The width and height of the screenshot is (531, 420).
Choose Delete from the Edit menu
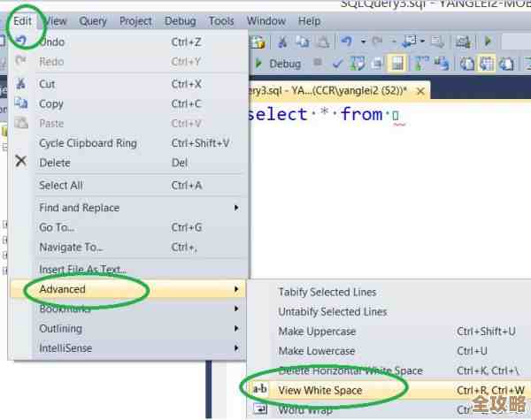pyautogui.click(x=128, y=163)
